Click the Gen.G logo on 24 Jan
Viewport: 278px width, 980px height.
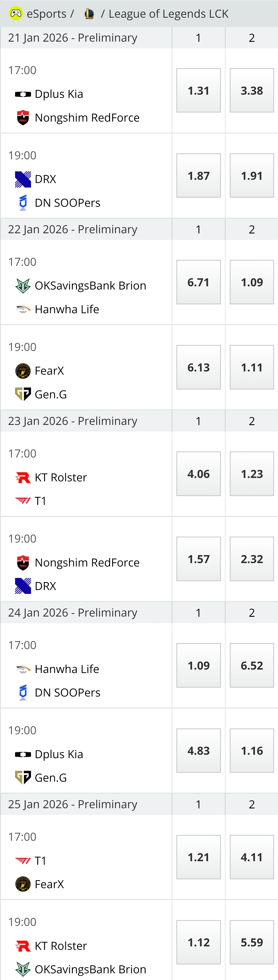pyautogui.click(x=23, y=778)
